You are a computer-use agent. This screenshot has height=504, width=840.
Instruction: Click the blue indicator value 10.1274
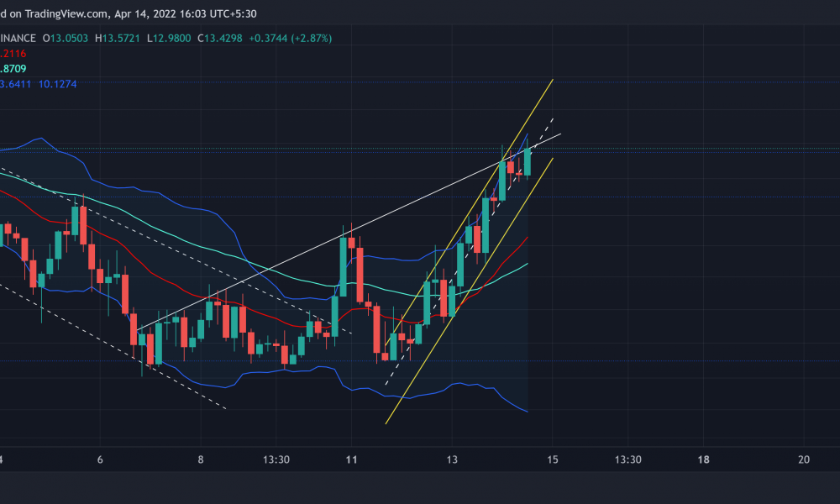[57, 84]
